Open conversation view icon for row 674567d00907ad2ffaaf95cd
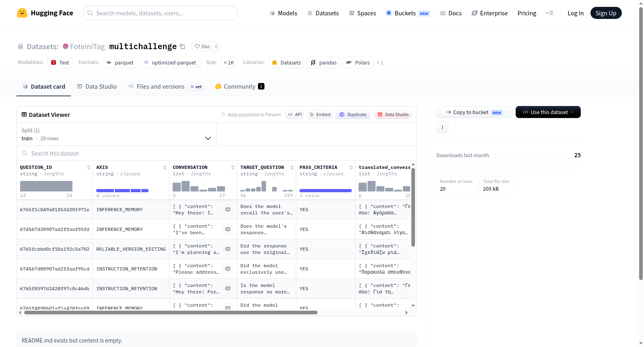The height and width of the screenshot is (347, 644). [x=228, y=269]
